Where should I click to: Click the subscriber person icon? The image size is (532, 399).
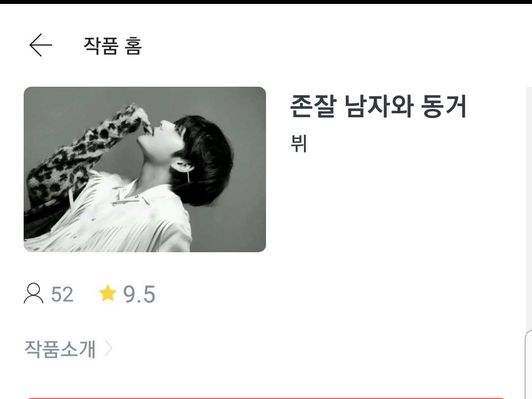[x=33, y=294]
